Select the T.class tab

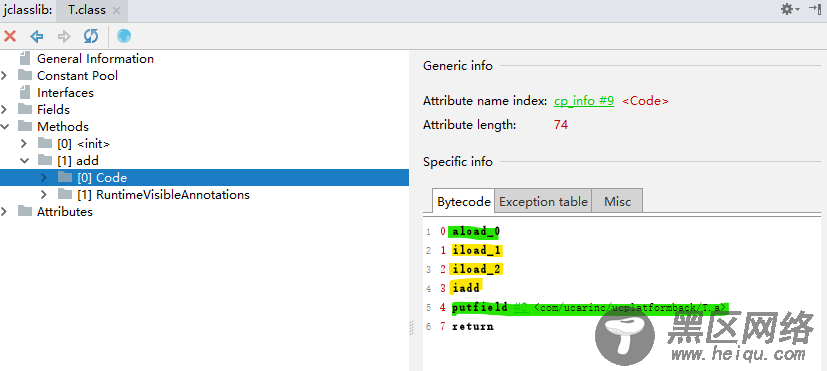pyautogui.click(x=92, y=10)
